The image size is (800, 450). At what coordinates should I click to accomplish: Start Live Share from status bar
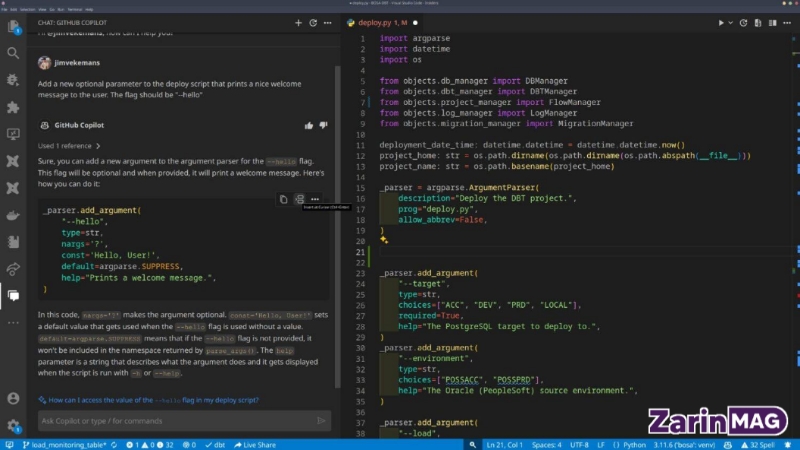255,445
